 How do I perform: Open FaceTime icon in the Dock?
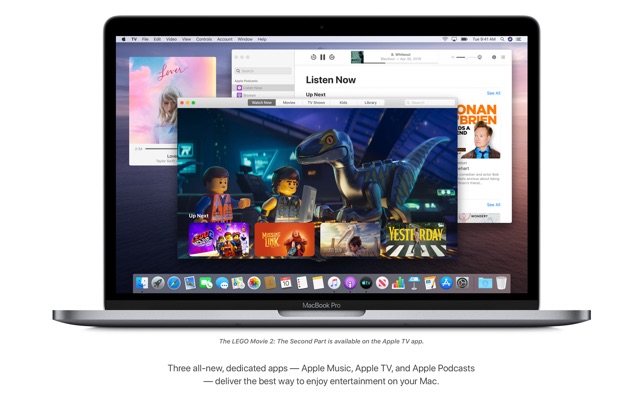click(206, 283)
